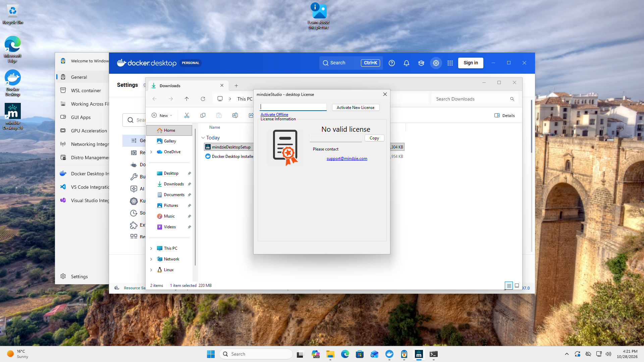Collapse the Today group
The width and height of the screenshot is (644, 362).
(203, 138)
